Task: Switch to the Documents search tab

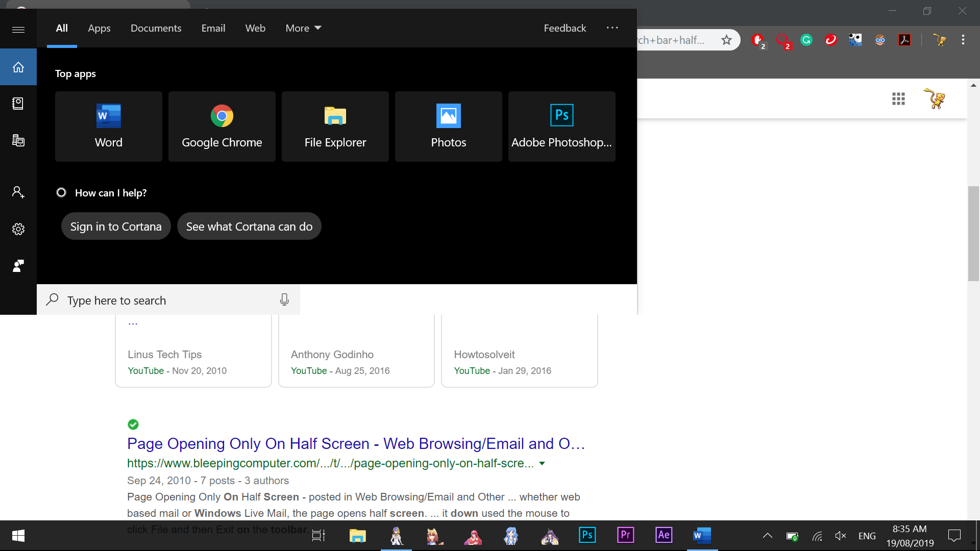Action: tap(156, 28)
